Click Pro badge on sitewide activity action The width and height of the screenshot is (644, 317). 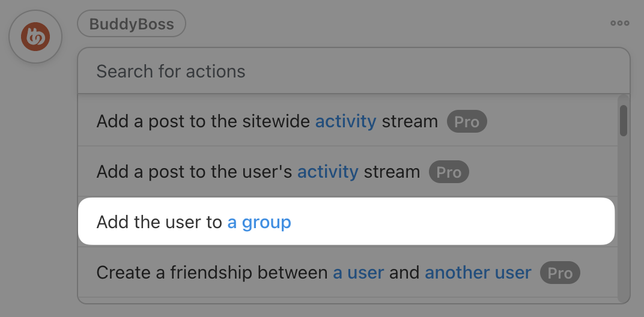tap(467, 121)
